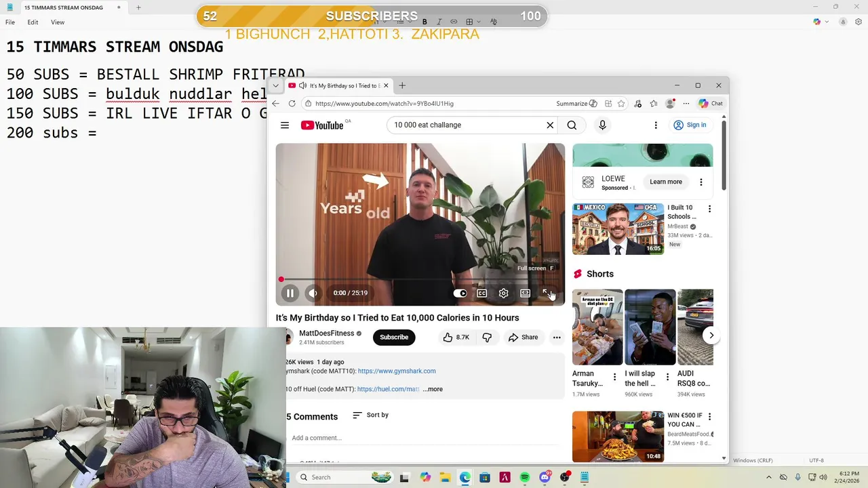Dislike the video

487,337
